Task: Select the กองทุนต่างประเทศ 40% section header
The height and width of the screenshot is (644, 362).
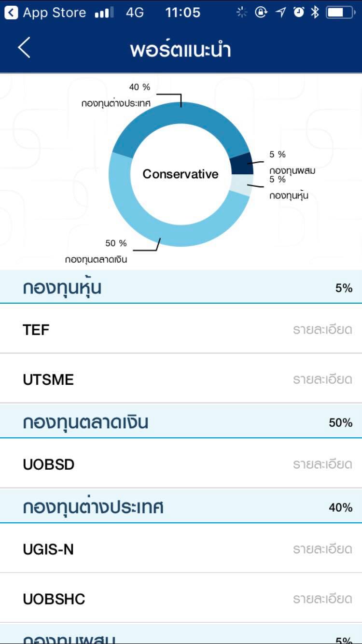Action: tap(181, 507)
